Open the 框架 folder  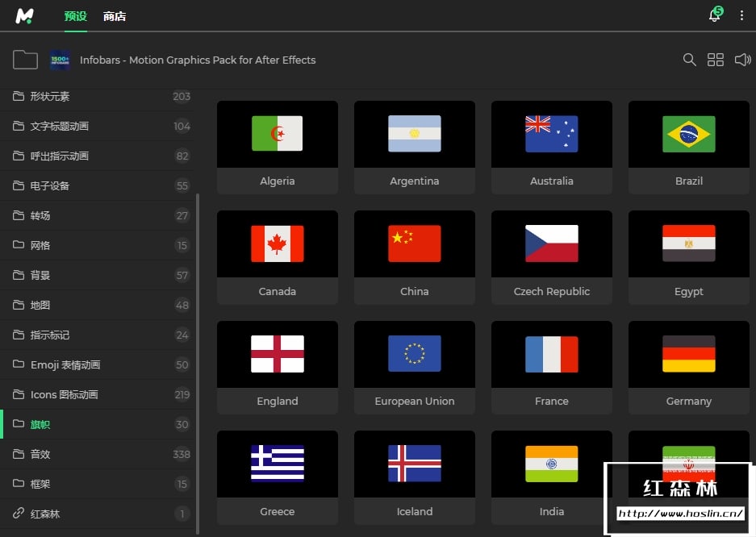pos(98,484)
